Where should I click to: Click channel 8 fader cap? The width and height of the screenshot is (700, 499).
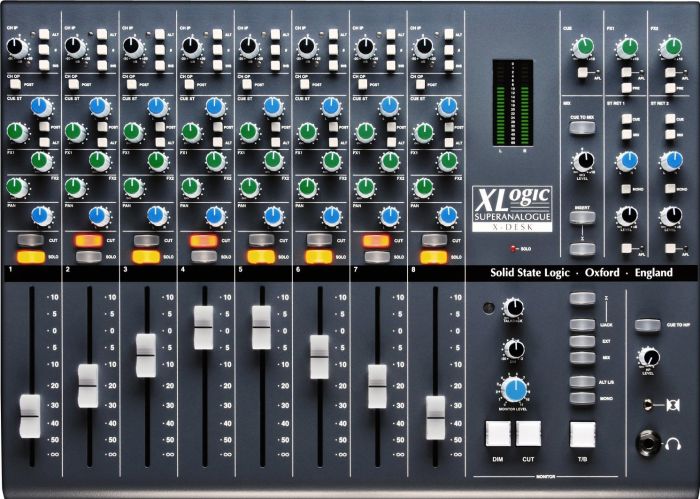click(x=435, y=417)
